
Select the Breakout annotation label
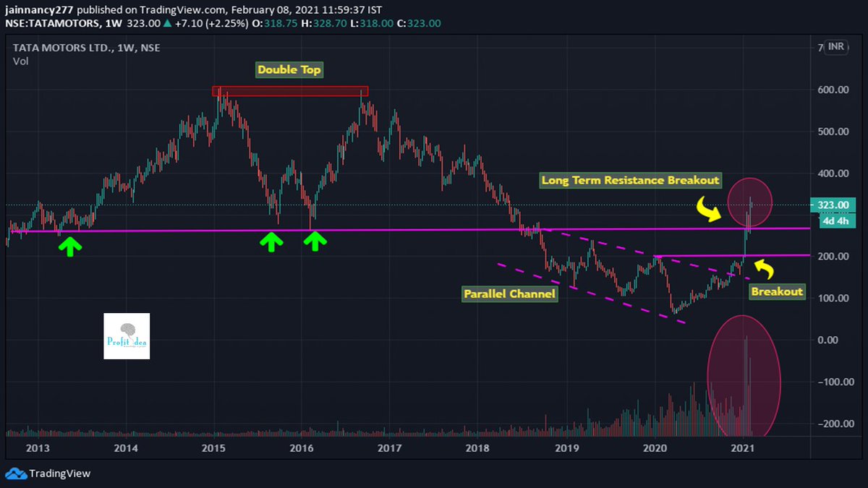(776, 292)
